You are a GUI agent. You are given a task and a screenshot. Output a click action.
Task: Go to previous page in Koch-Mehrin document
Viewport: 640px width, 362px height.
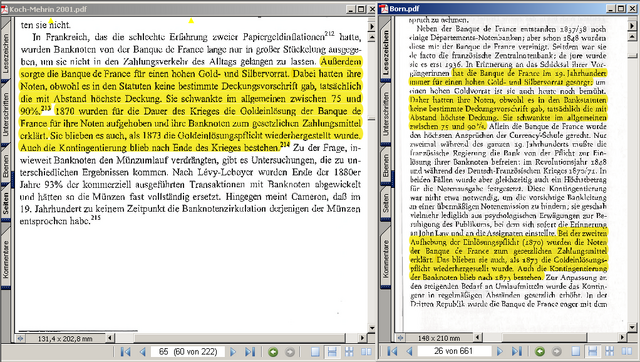pos(142,352)
